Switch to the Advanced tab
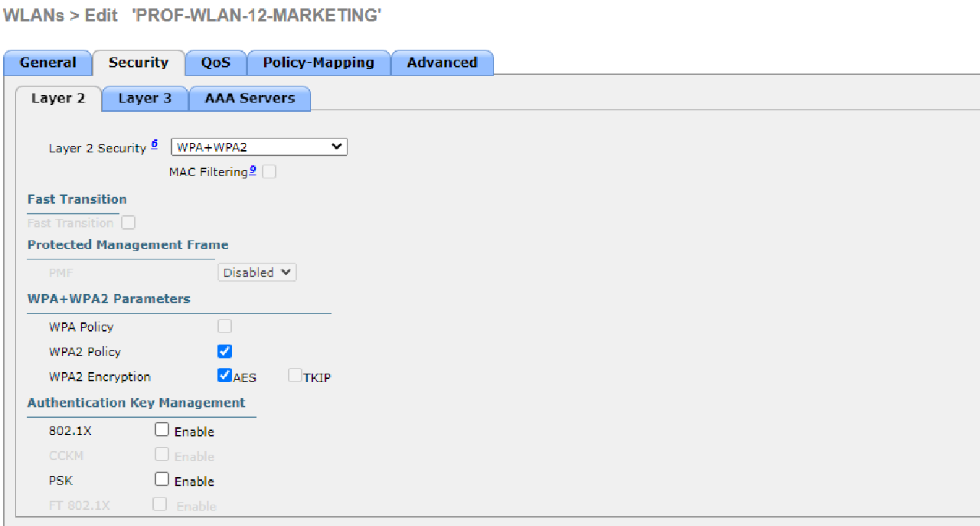The width and height of the screenshot is (980, 526). point(442,63)
